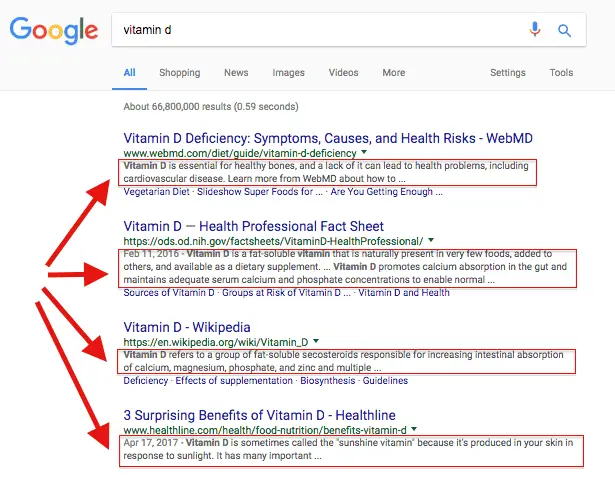Open Health Professional Fact Sheet result
Screen dimensions: 615x481
[x=253, y=226]
